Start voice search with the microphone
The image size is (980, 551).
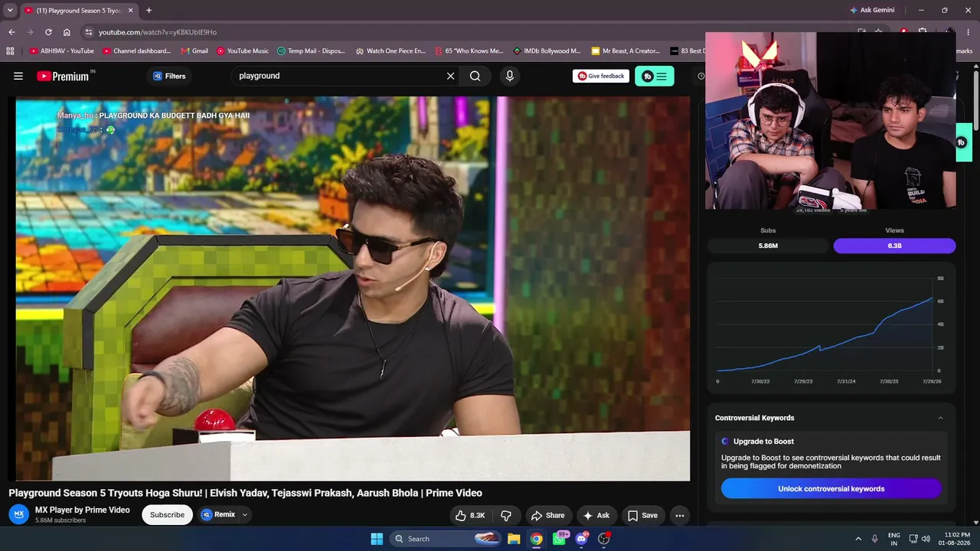pos(510,76)
